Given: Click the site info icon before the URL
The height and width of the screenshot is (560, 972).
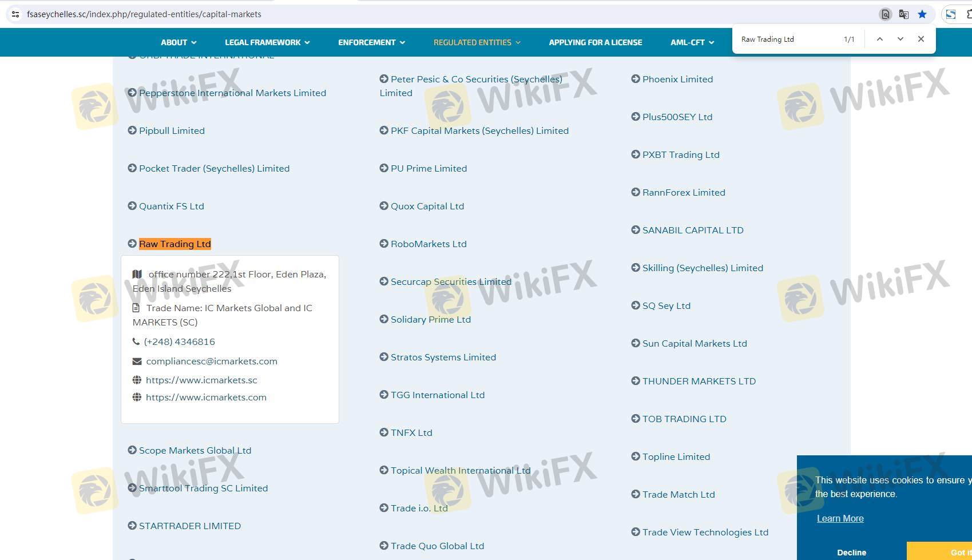Looking at the screenshot, I should click(15, 14).
